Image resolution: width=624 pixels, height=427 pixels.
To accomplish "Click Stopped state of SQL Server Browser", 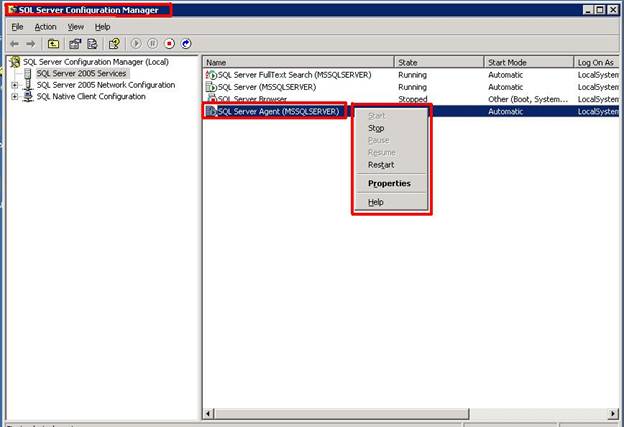I will click(413, 99).
